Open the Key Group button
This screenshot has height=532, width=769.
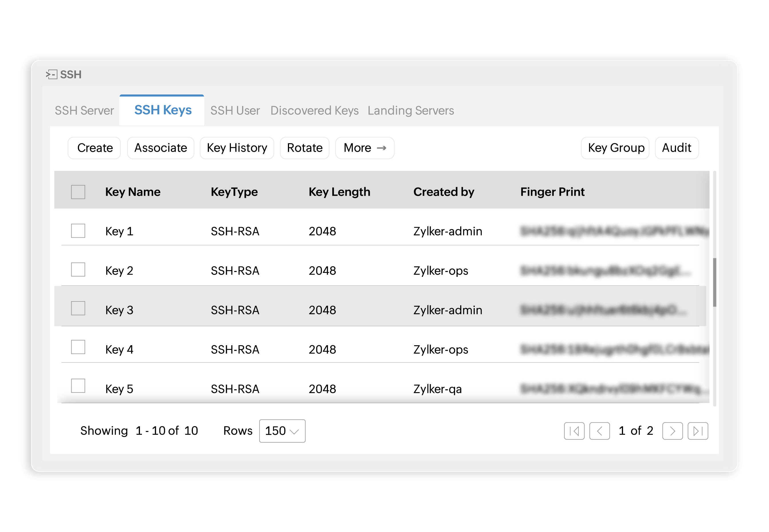(x=616, y=148)
